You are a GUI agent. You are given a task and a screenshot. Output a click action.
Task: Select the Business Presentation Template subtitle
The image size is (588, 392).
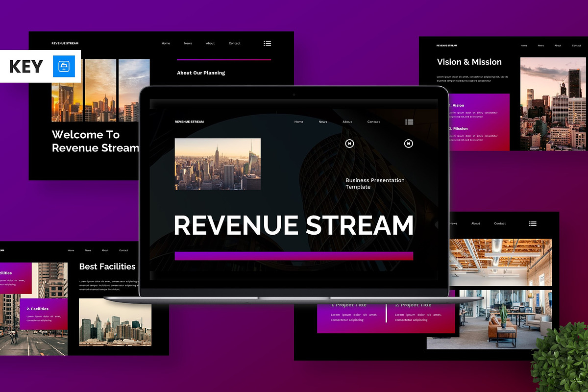[x=375, y=184]
